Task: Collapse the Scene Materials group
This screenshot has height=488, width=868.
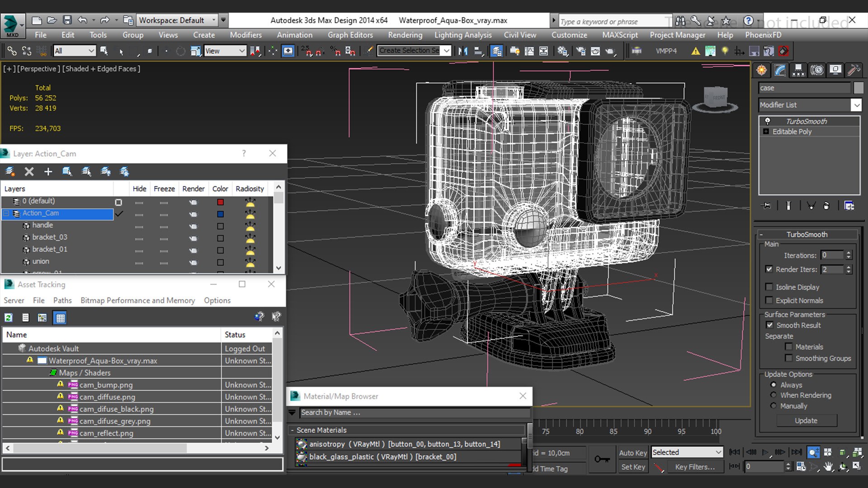Action: [292, 430]
